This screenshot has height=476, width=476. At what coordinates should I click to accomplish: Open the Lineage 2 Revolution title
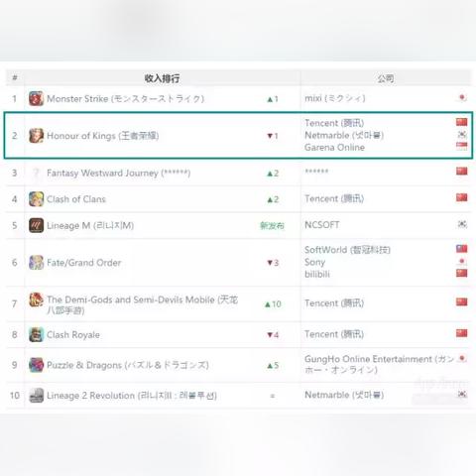point(132,396)
